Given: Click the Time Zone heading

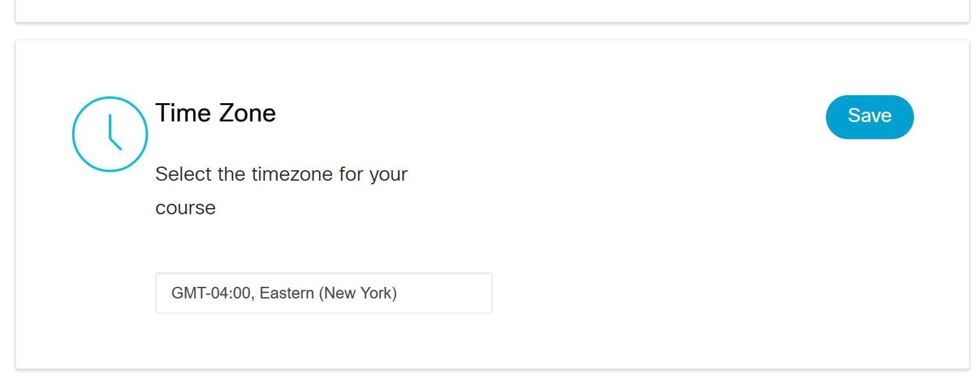Looking at the screenshot, I should (x=215, y=113).
